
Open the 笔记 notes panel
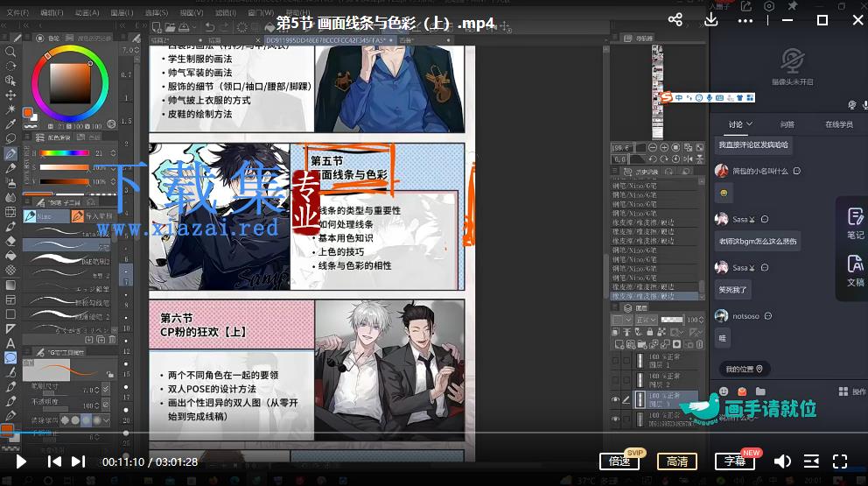pos(855,222)
